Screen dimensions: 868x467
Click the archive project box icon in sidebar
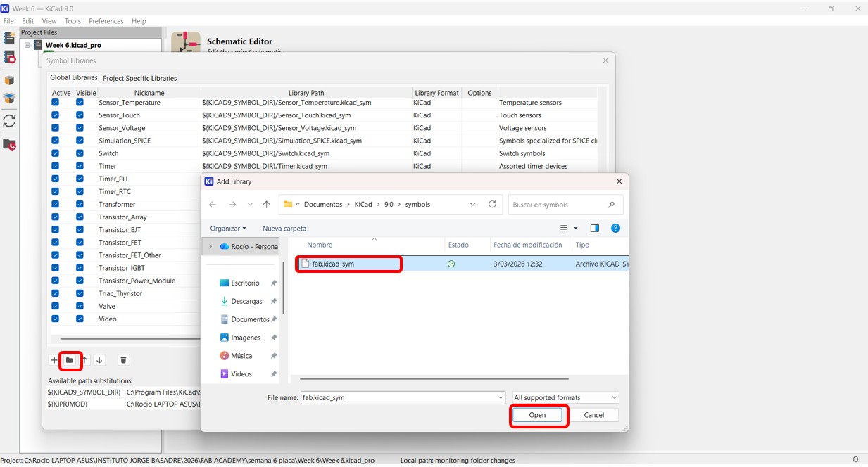pos(9,80)
